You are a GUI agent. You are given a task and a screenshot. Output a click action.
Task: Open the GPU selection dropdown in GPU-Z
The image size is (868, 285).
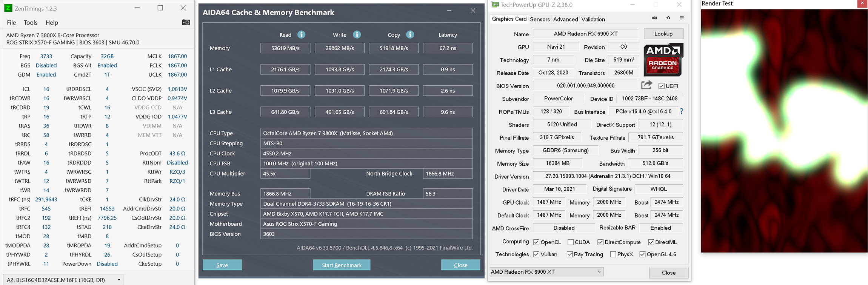pos(546,272)
